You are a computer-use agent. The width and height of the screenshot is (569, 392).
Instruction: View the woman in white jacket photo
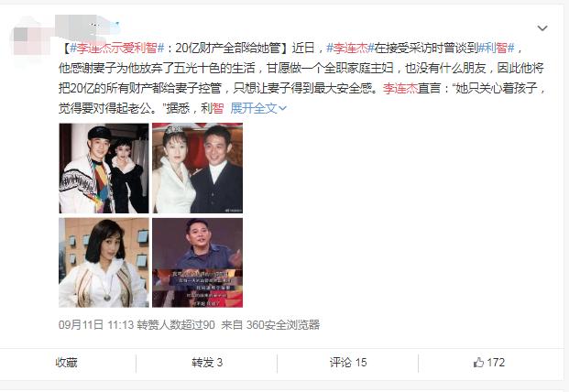pyautogui.click(x=104, y=263)
